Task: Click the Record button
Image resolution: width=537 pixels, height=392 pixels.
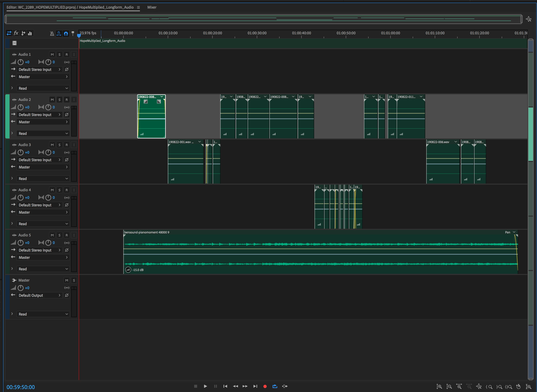Action: pyautogui.click(x=265, y=386)
